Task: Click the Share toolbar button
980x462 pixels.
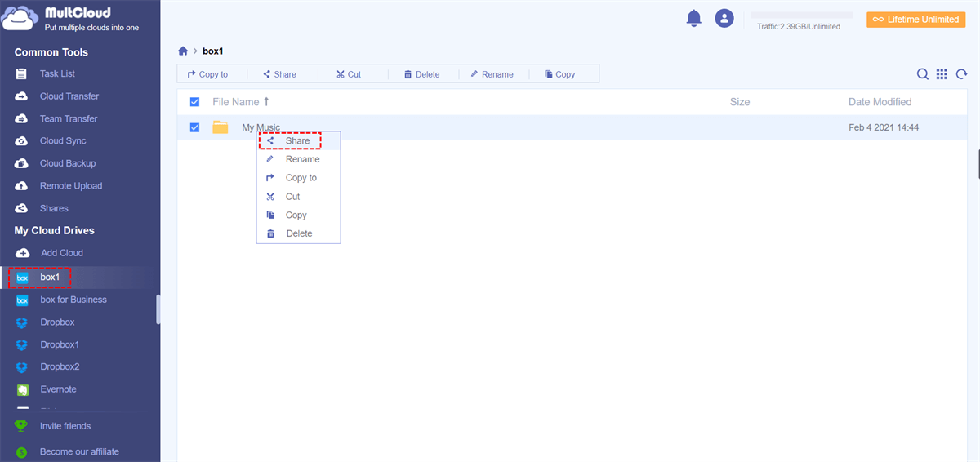Action: 279,74
